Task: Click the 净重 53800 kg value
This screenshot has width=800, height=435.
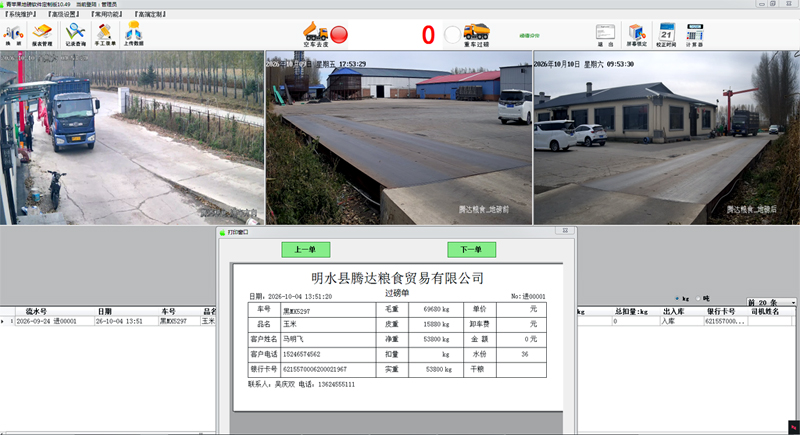Action: [436, 339]
